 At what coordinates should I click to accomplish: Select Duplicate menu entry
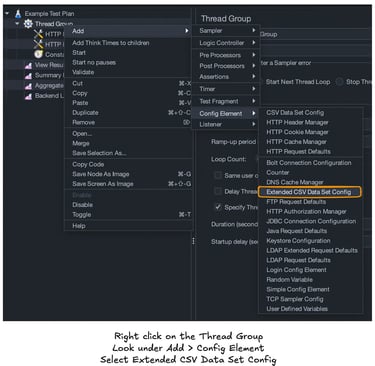point(128,112)
